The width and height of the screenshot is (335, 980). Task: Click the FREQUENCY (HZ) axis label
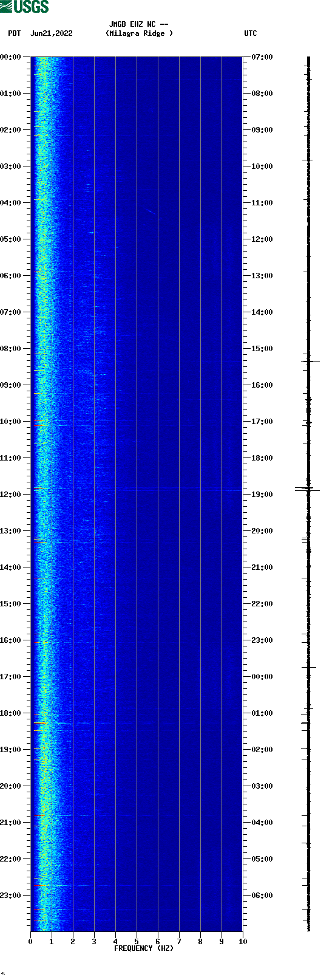pos(144,948)
